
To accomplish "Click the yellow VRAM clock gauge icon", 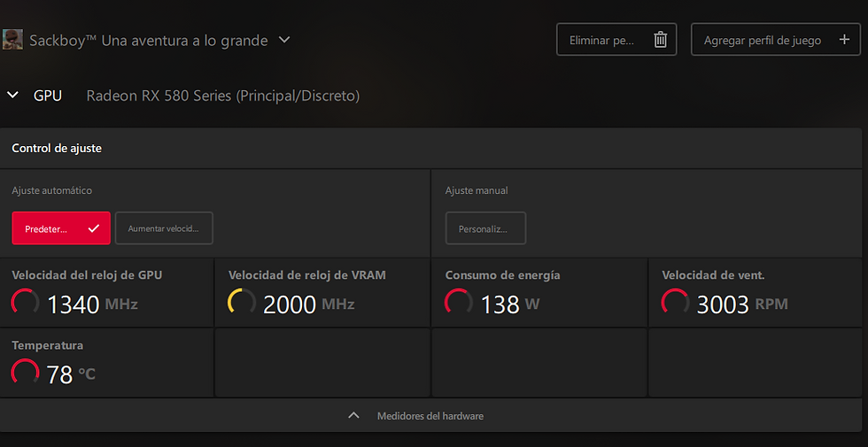I will (x=242, y=302).
